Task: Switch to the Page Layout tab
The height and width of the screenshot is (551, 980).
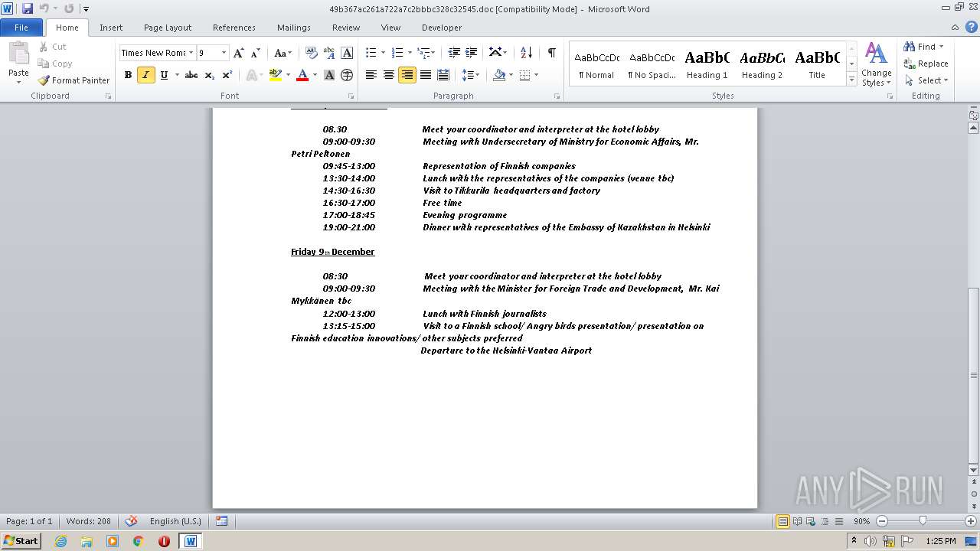Action: 168,28
